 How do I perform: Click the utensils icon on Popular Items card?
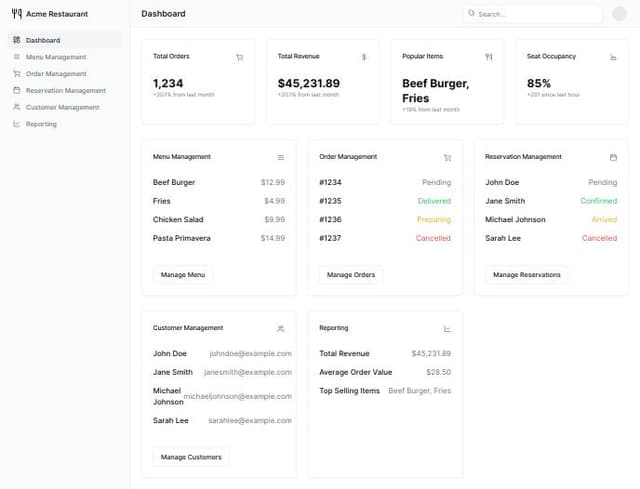tap(489, 57)
